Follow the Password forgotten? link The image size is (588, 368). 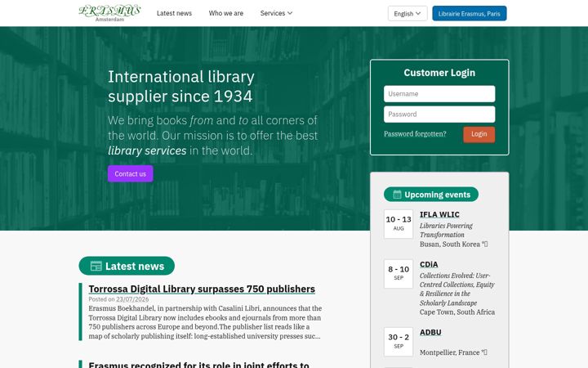pyautogui.click(x=415, y=133)
